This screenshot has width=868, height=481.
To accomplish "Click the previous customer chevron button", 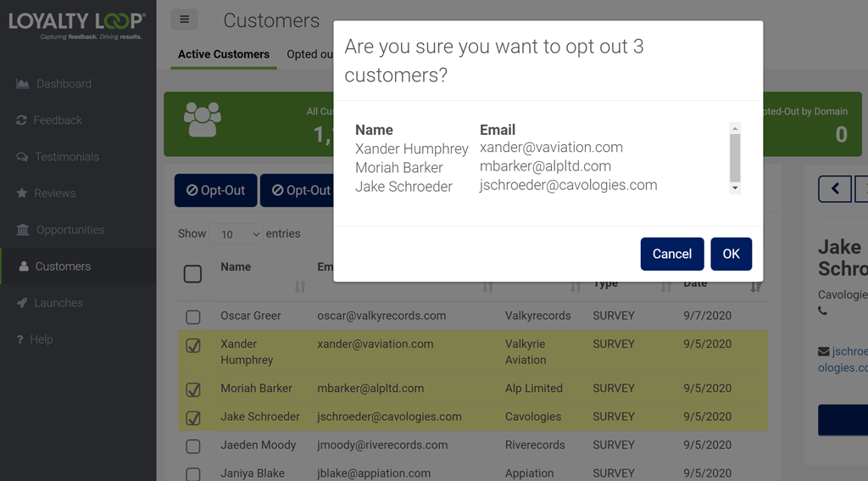I will pyautogui.click(x=835, y=189).
